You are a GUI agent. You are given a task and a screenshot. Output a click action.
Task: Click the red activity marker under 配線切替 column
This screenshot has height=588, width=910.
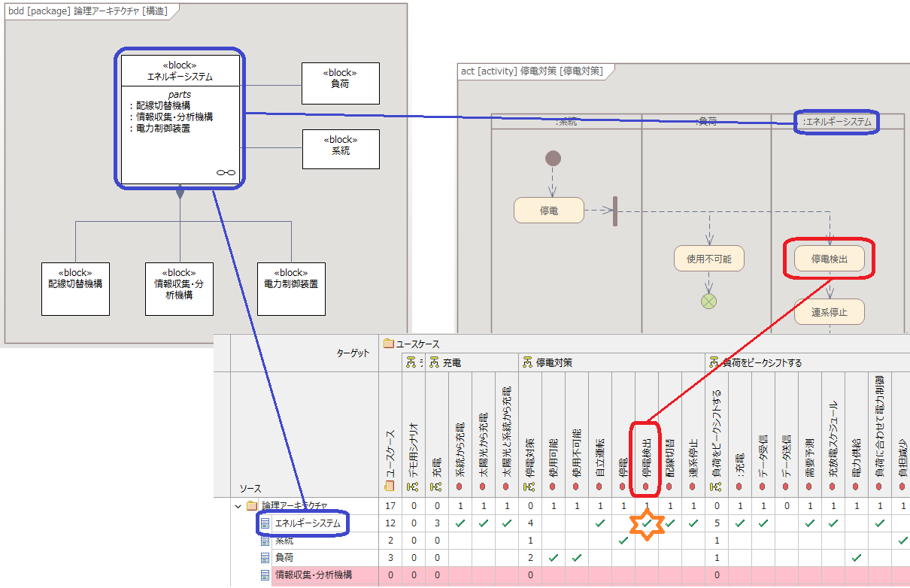[x=669, y=488]
